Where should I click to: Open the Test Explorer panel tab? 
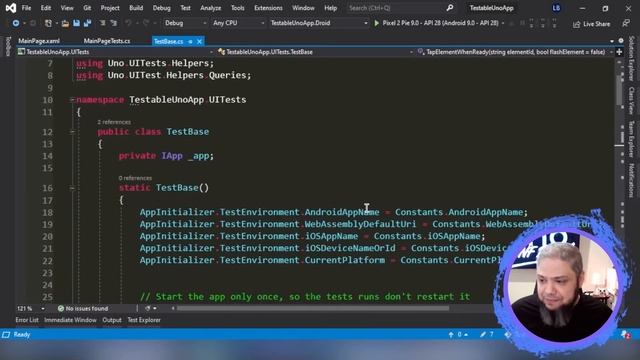(144, 320)
